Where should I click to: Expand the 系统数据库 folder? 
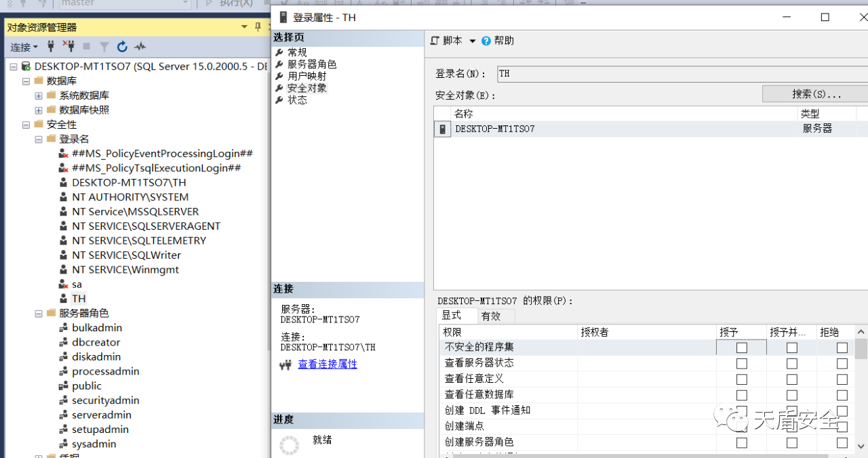point(39,96)
